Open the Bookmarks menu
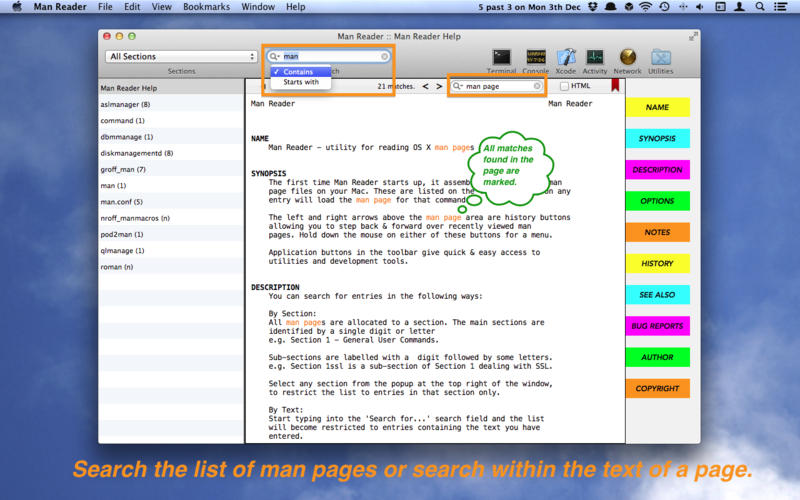This screenshot has height=500, width=800. [204, 7]
